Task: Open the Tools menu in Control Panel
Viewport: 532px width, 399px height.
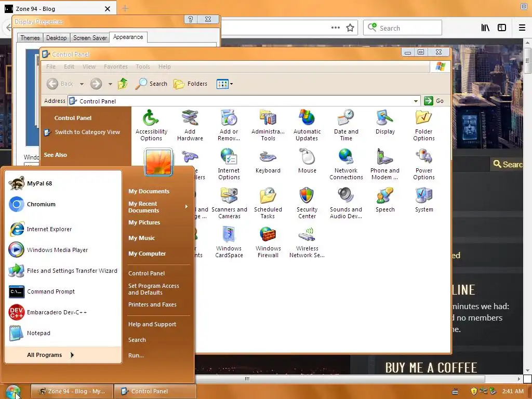Action: [143, 66]
